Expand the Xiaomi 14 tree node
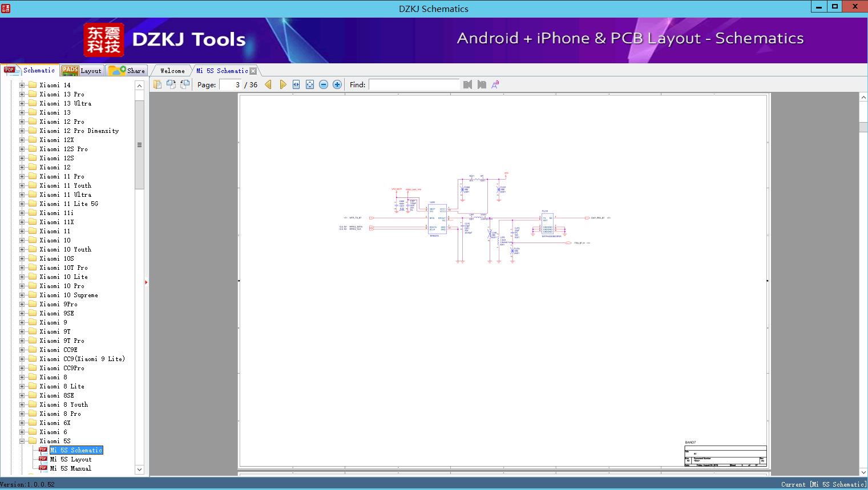Image resolution: width=868 pixels, height=490 pixels. pos(22,85)
